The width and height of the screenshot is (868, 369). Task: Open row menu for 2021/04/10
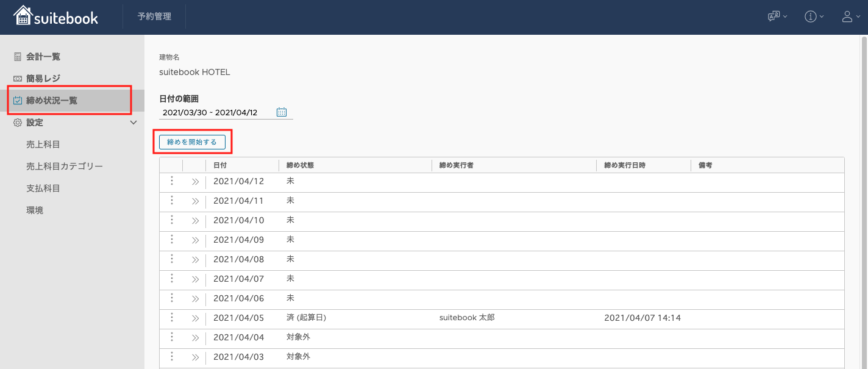pos(172,220)
